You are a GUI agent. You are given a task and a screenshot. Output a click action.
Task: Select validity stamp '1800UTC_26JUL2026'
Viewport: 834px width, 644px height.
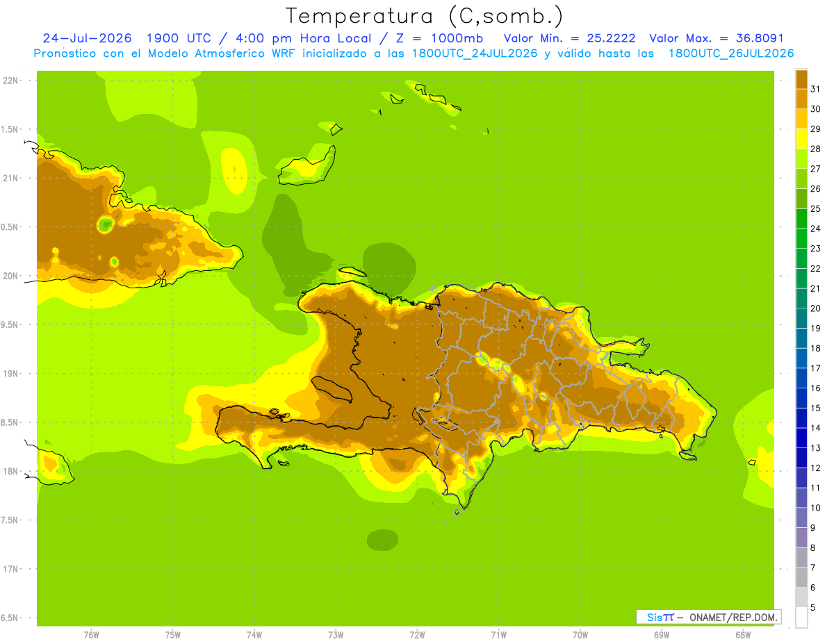click(731, 53)
